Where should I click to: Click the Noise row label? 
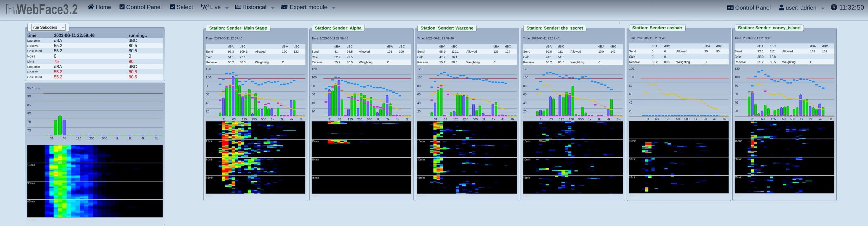31,56
